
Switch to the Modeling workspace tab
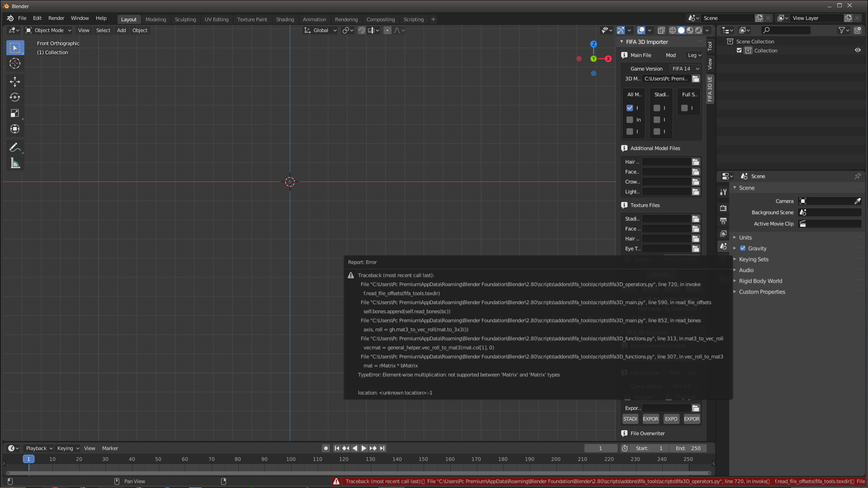coord(156,19)
